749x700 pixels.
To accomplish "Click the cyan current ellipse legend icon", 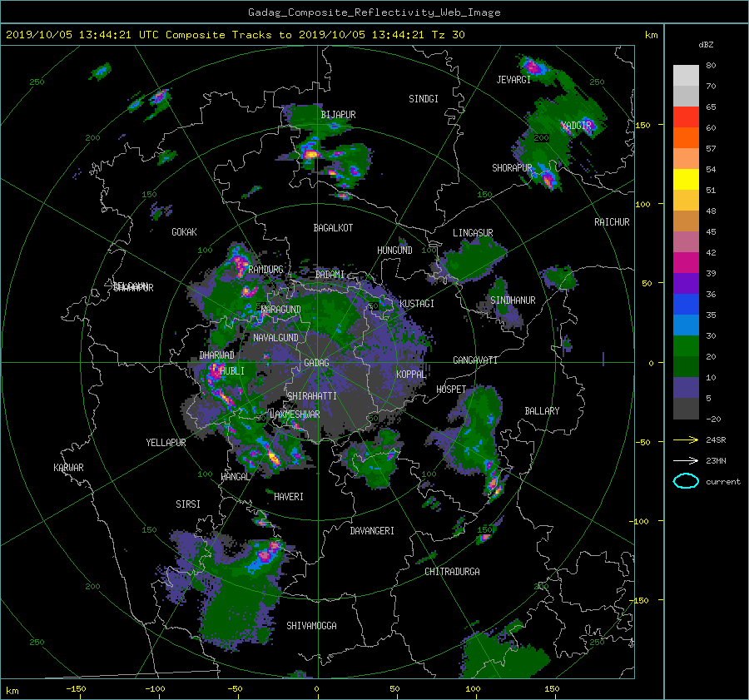I will [686, 481].
